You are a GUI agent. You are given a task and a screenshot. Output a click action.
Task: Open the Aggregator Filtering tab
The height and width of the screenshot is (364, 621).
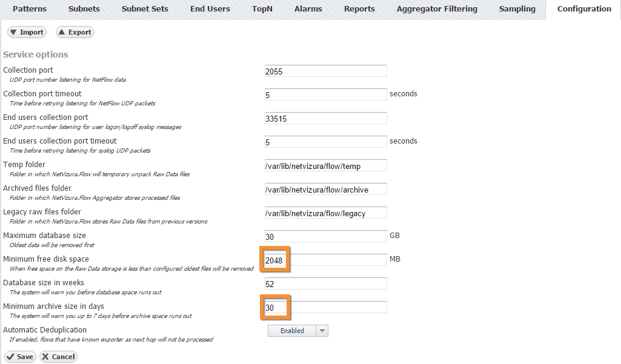[437, 9]
